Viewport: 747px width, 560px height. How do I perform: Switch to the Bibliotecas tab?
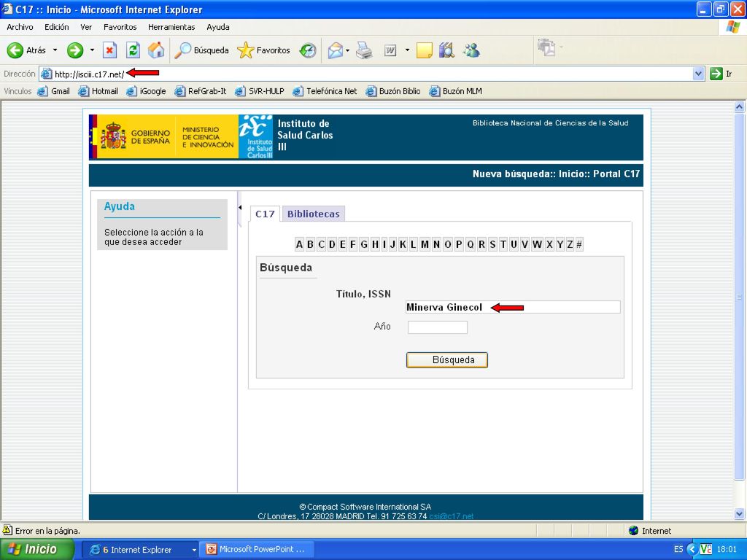tap(314, 214)
